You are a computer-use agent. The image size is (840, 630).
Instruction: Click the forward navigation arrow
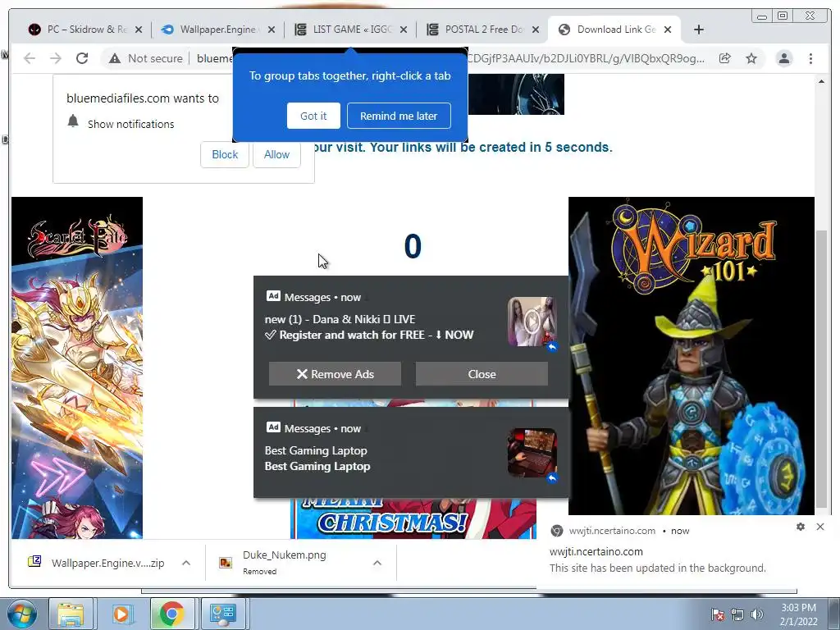pyautogui.click(x=56, y=58)
